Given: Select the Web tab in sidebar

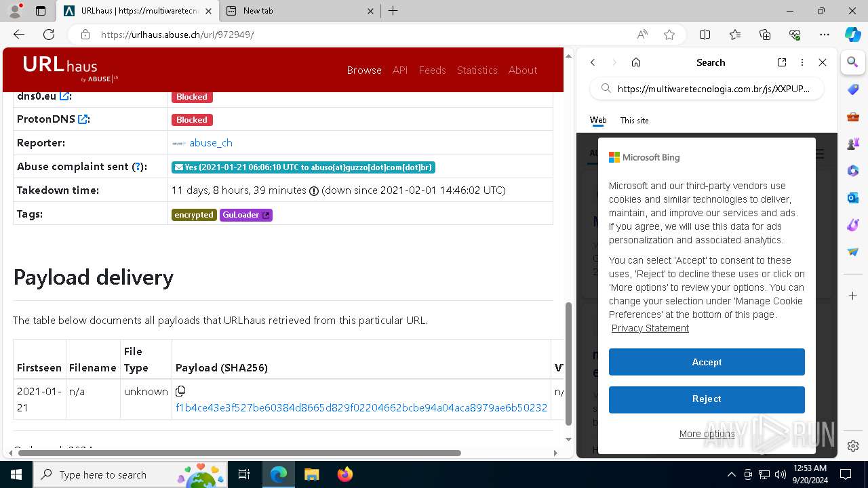Looking at the screenshot, I should pos(598,120).
